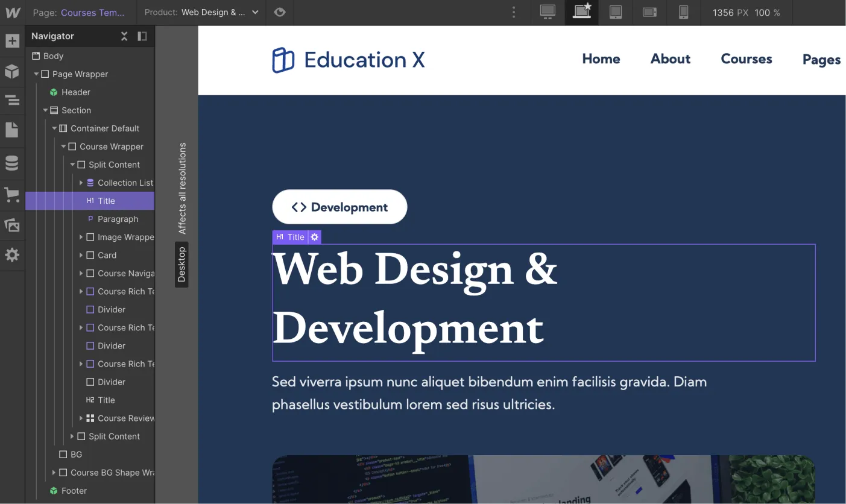Expand the Collection List layer
The image size is (846, 504).
pos(81,183)
